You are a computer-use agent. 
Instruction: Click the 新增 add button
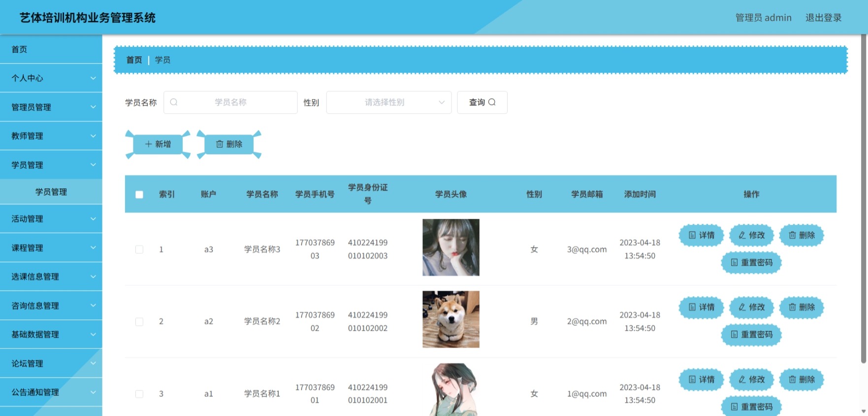point(158,144)
